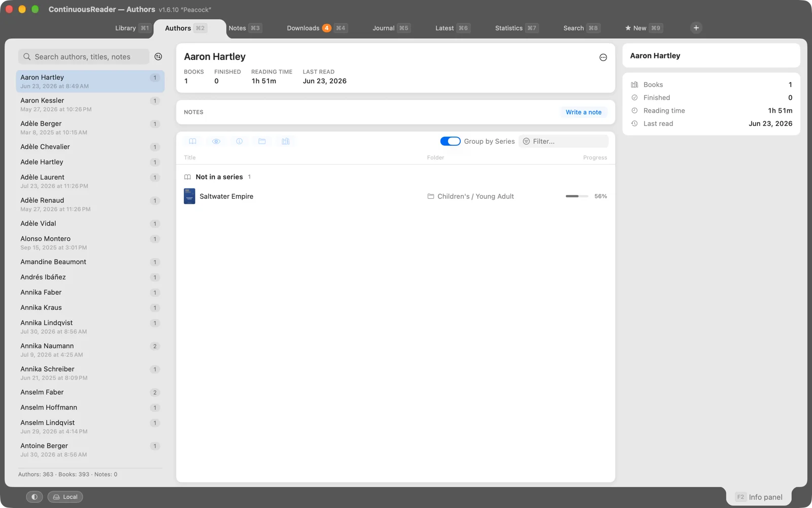Click the magnifier icon in the author search

pos(27,57)
